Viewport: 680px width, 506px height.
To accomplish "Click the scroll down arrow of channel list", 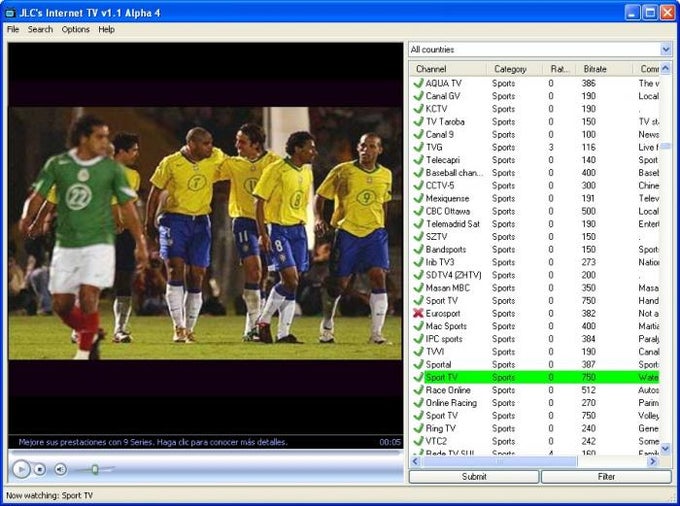I will tap(666, 448).
